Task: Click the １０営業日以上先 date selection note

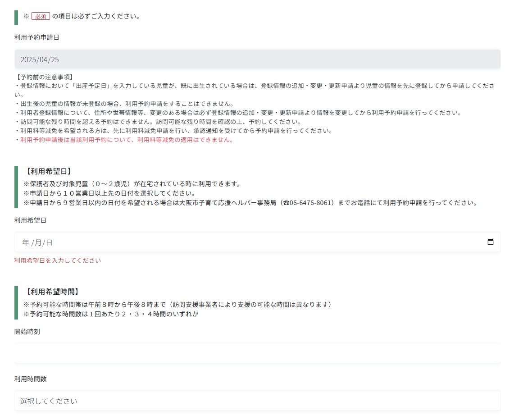Action: click(109, 193)
